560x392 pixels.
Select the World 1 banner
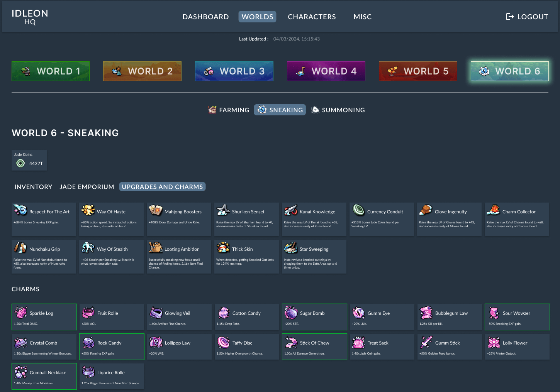(51, 71)
